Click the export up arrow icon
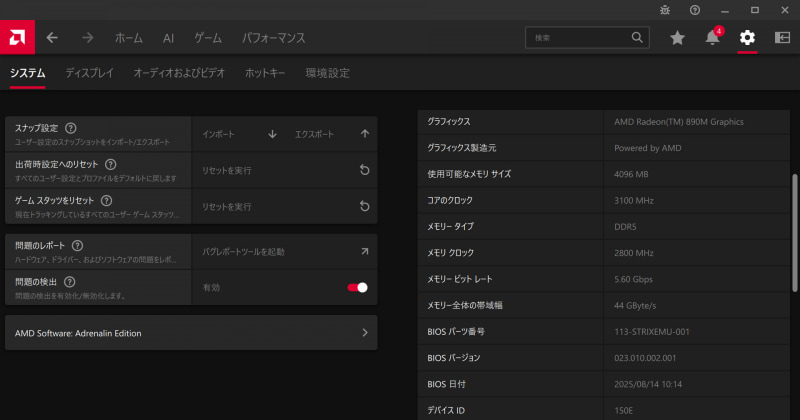This screenshot has height=420, width=800. (365, 134)
